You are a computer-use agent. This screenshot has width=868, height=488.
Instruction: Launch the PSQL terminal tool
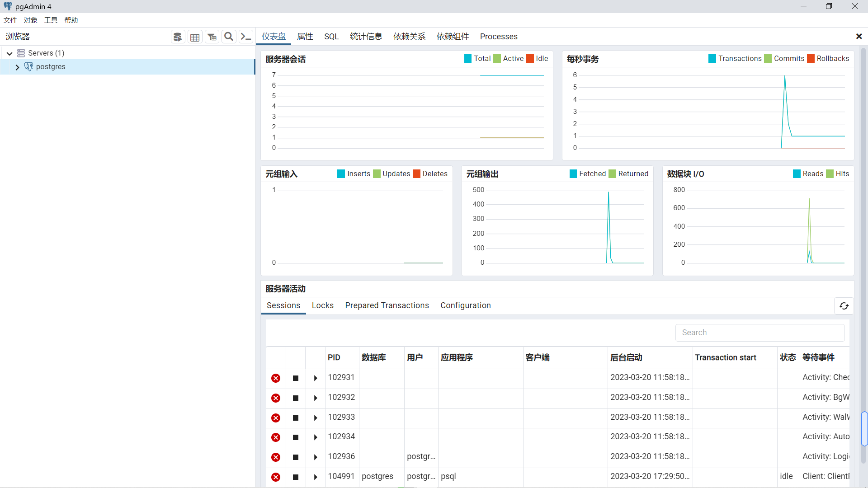[x=245, y=37]
